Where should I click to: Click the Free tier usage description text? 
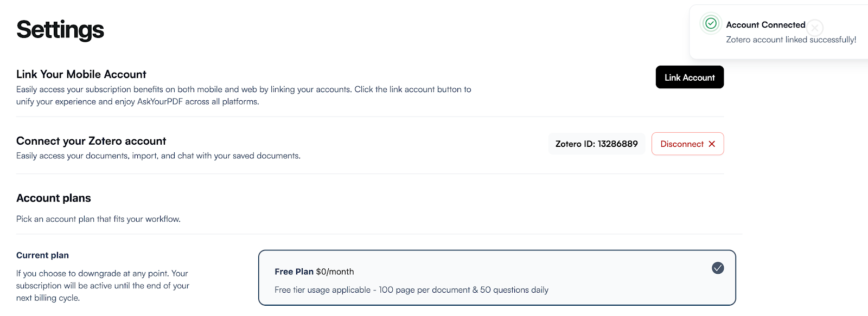click(411, 290)
